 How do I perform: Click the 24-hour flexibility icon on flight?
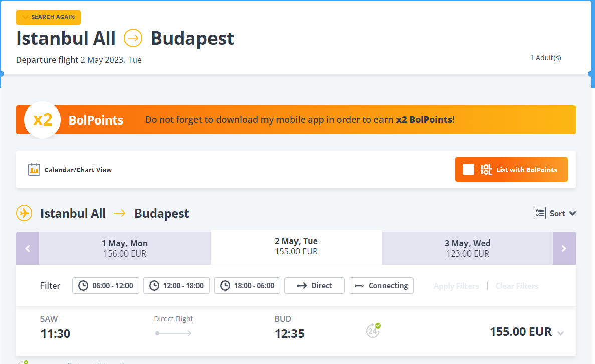point(373,330)
